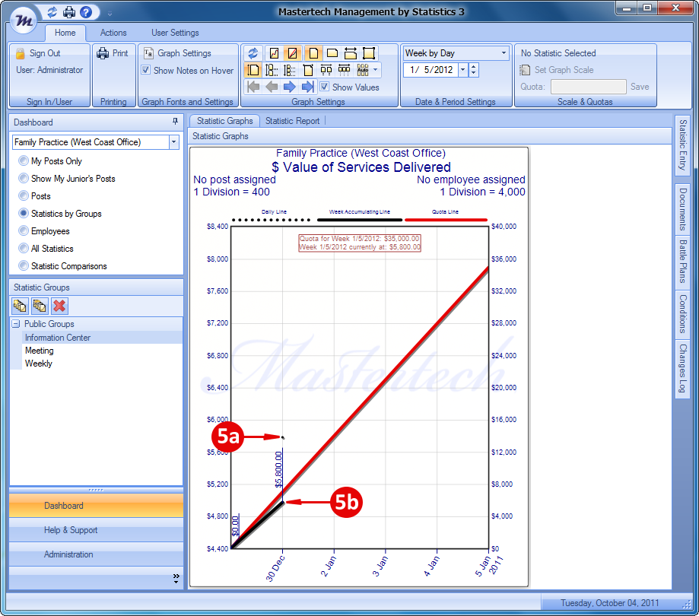This screenshot has height=616, width=699.
Task: Select the Employees radio button
Action: click(23, 231)
